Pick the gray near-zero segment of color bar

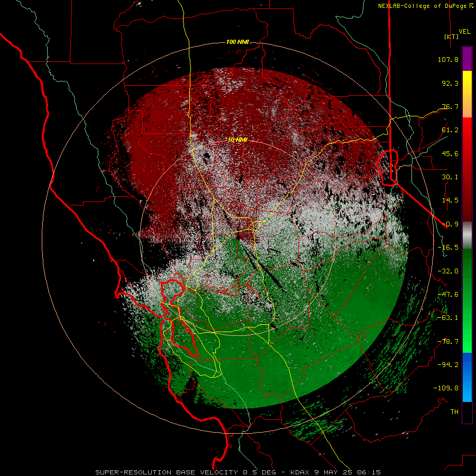click(x=467, y=234)
